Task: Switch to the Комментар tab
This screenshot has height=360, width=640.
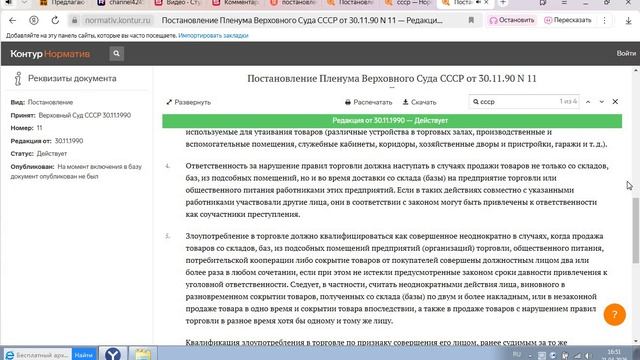Action: (236, 3)
